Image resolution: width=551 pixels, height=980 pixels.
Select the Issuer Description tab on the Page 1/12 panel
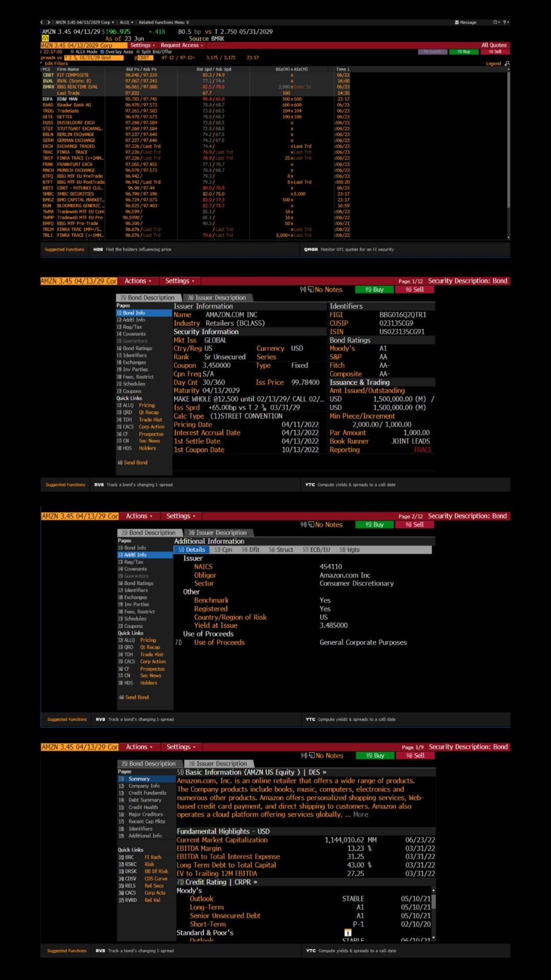[217, 298]
